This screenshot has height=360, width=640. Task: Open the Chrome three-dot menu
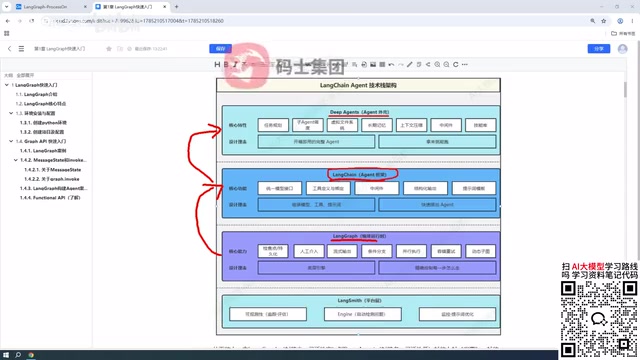coord(632,21)
